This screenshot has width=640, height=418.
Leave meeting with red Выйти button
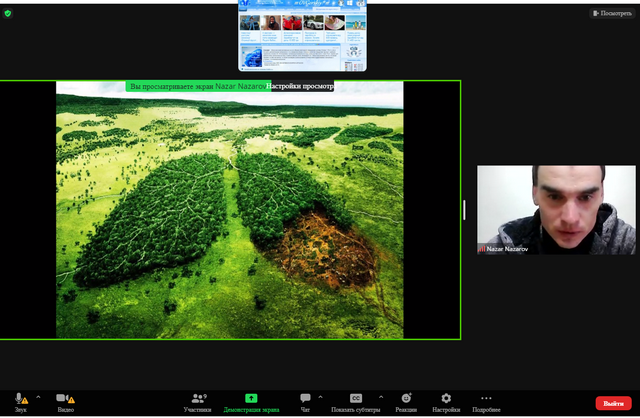point(613,403)
